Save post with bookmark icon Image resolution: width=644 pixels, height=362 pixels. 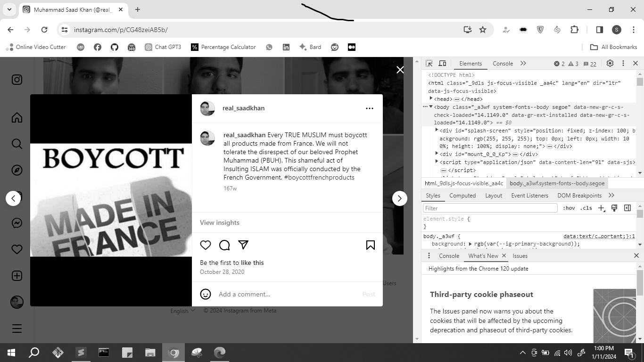tap(371, 245)
